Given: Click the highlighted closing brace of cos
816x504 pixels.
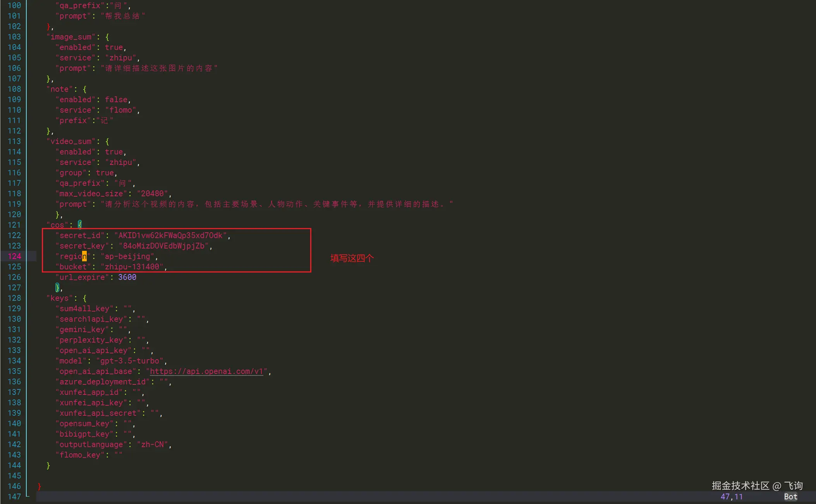Looking at the screenshot, I should point(57,287).
